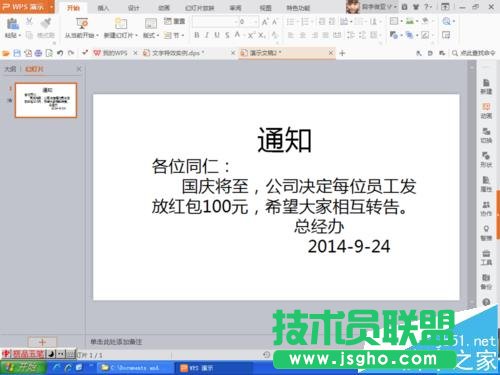Click the New Slide icon
The image size is (500, 375).
click(x=121, y=23)
